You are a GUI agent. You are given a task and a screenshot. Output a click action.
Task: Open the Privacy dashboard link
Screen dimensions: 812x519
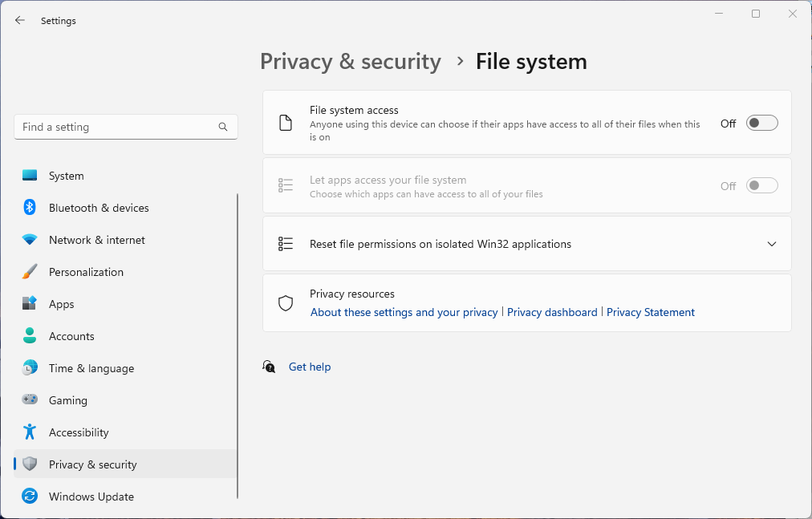click(552, 312)
